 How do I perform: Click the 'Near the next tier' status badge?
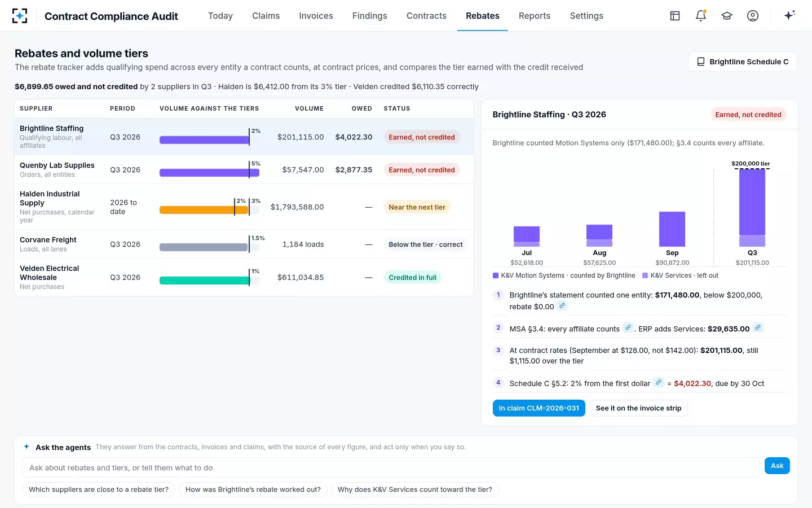point(417,207)
